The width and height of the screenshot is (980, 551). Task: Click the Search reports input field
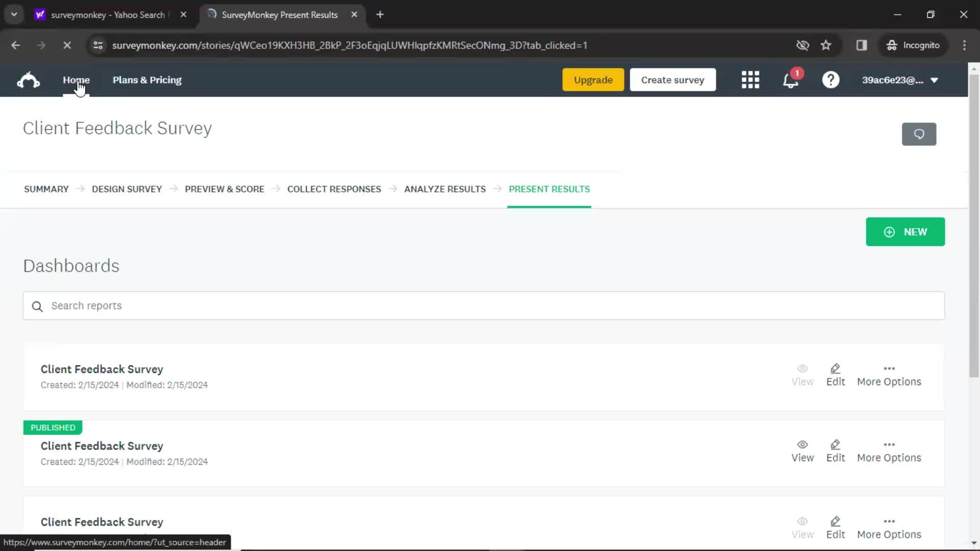pos(483,306)
